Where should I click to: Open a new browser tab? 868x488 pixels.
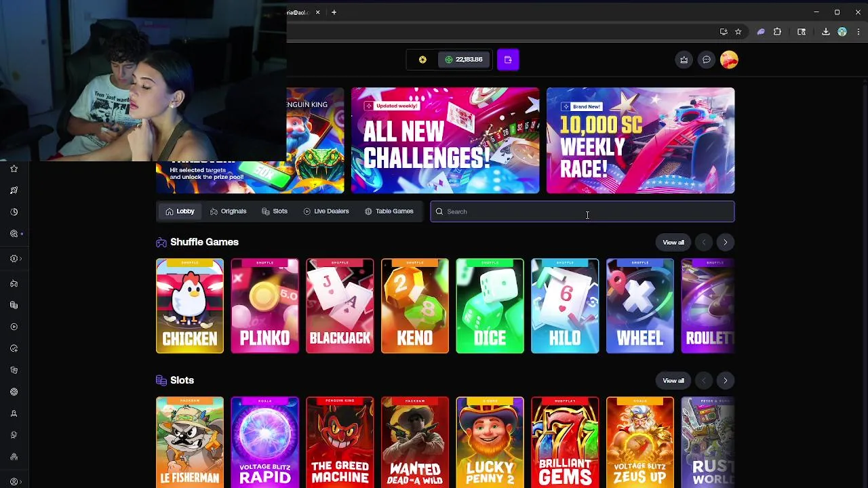334,12
